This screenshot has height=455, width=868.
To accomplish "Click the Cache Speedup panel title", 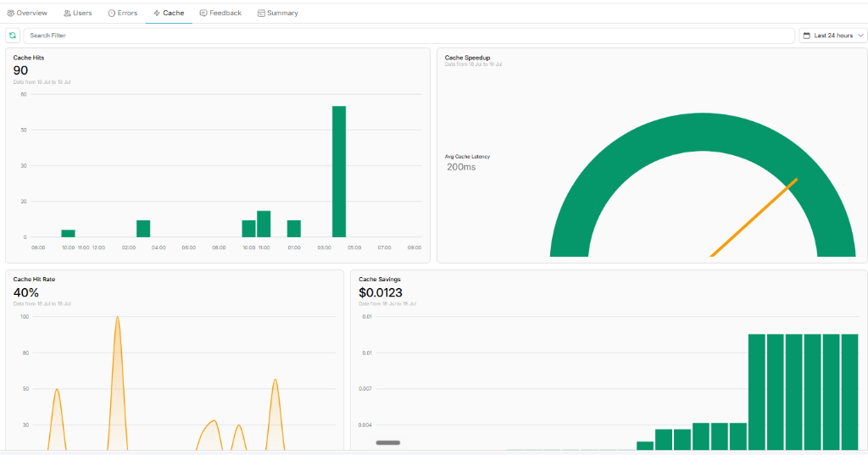I will pyautogui.click(x=467, y=58).
